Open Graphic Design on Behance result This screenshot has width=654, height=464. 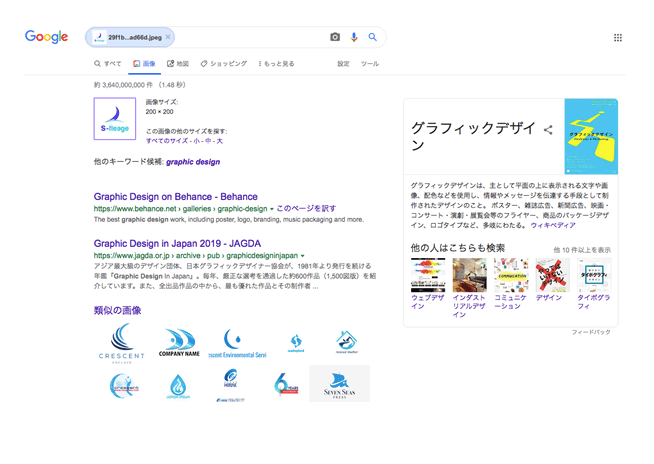pyautogui.click(x=176, y=197)
